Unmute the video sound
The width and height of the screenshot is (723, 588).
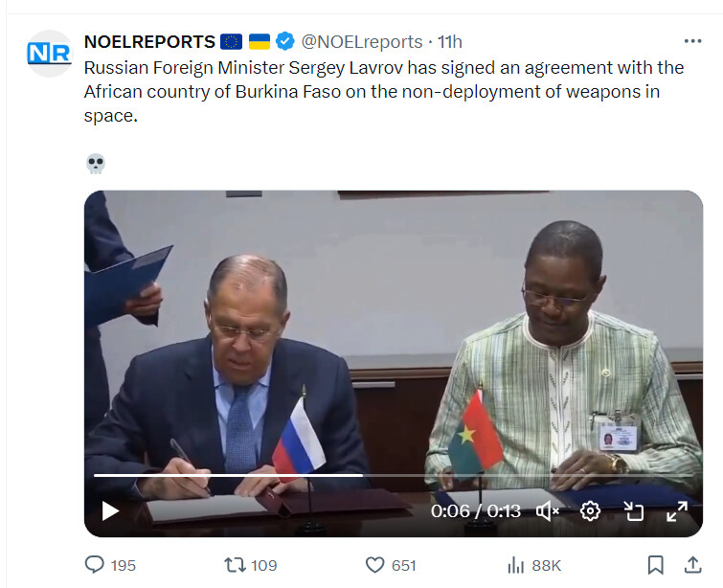coord(548,510)
